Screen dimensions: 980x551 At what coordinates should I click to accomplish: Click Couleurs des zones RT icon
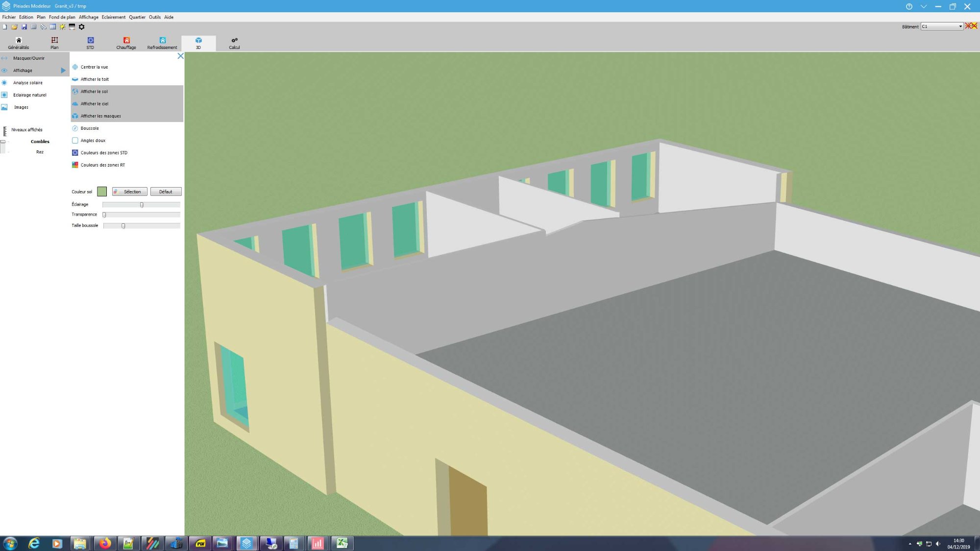coord(75,165)
